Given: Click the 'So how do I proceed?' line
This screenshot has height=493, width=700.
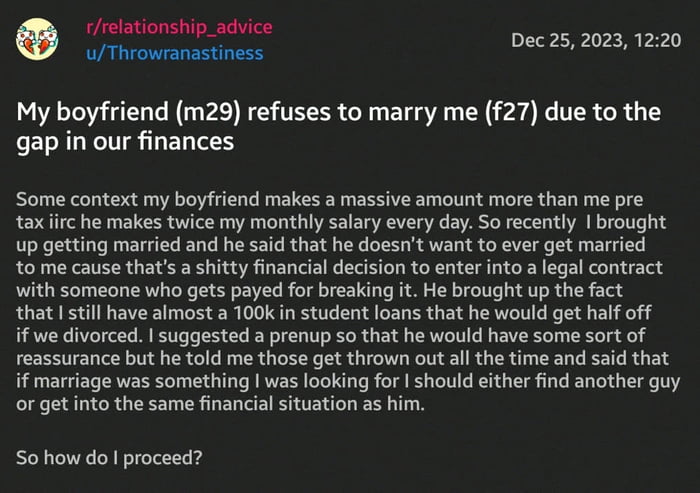Looking at the screenshot, I should (108, 459).
